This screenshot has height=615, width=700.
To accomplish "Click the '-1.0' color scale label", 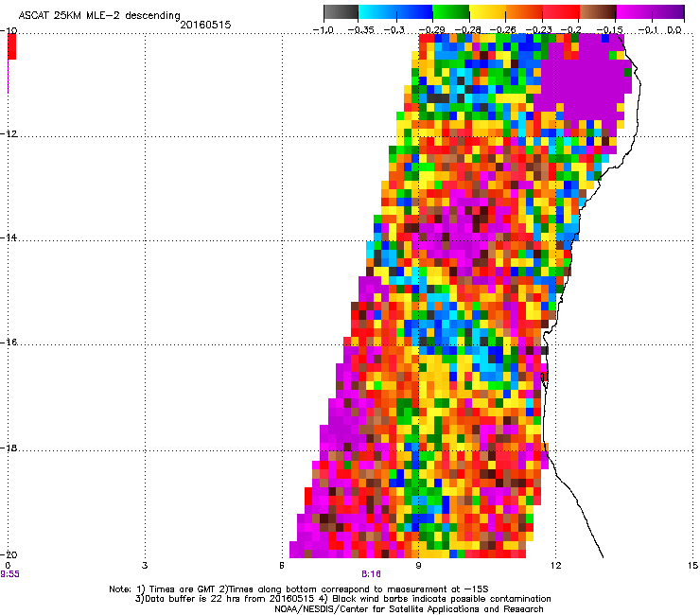I will point(324,30).
